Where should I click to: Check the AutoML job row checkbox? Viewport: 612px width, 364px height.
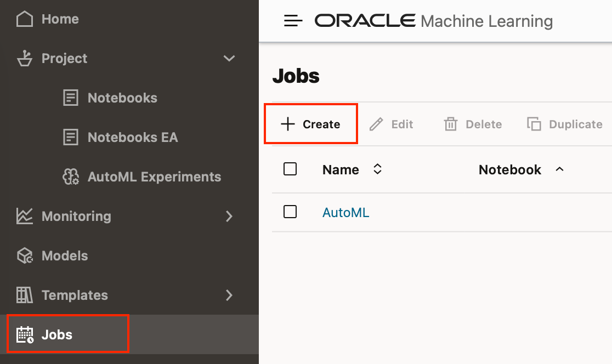click(290, 212)
